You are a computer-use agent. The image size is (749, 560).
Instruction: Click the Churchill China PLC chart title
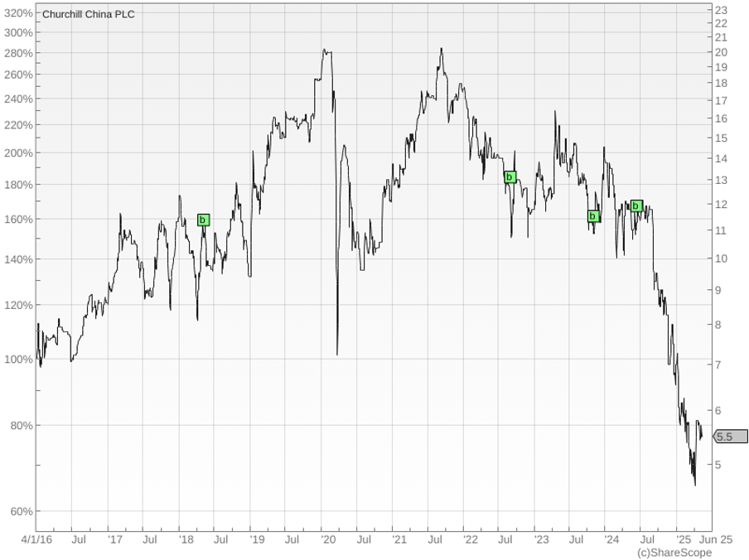(x=89, y=14)
